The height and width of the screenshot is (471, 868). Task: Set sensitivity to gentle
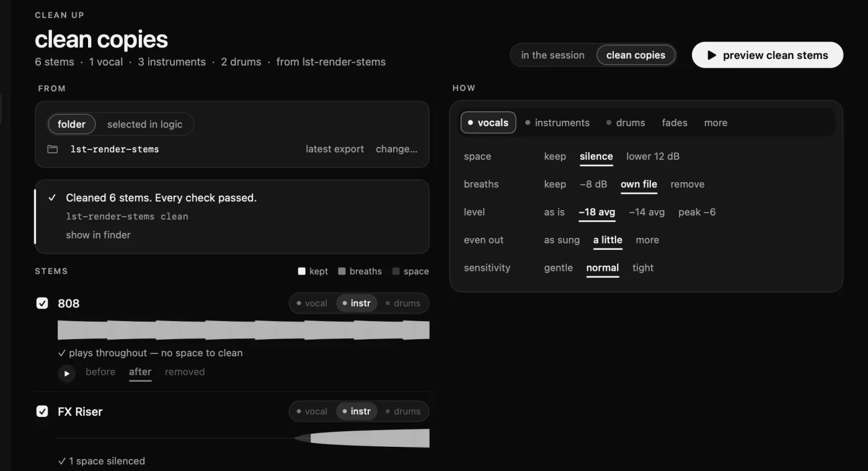tap(558, 268)
